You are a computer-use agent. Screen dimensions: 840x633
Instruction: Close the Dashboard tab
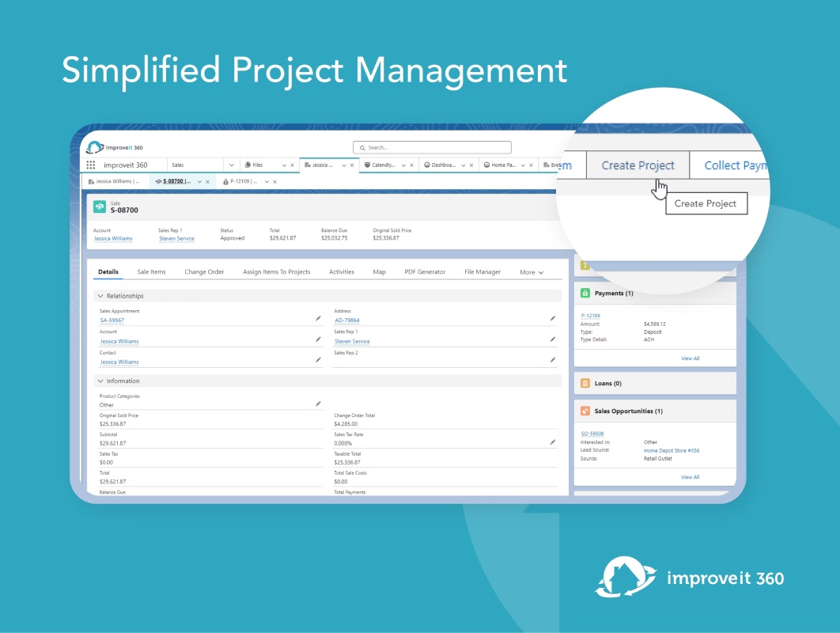[x=471, y=165]
